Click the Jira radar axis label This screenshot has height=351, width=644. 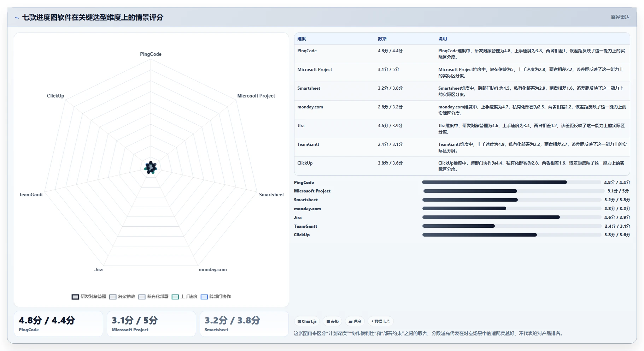99,269
